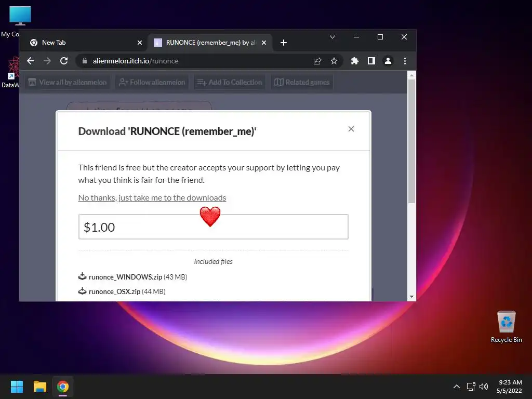This screenshot has height=399, width=532.
Task: Click Chrome icon in taskbar
Action: (63, 387)
